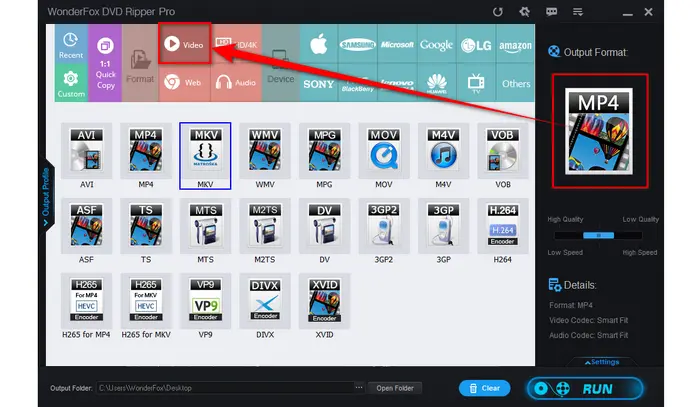Expand the Settings panel
The width and height of the screenshot is (700, 407).
click(x=602, y=362)
